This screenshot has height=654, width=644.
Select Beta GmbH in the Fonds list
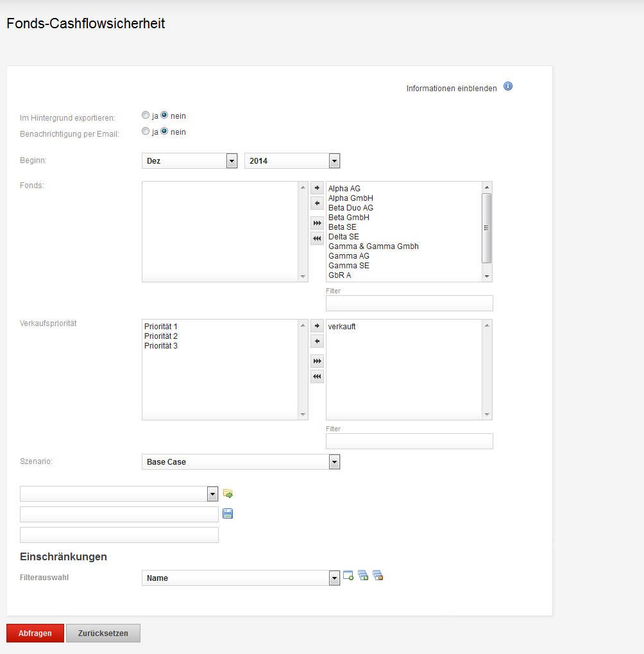(349, 218)
